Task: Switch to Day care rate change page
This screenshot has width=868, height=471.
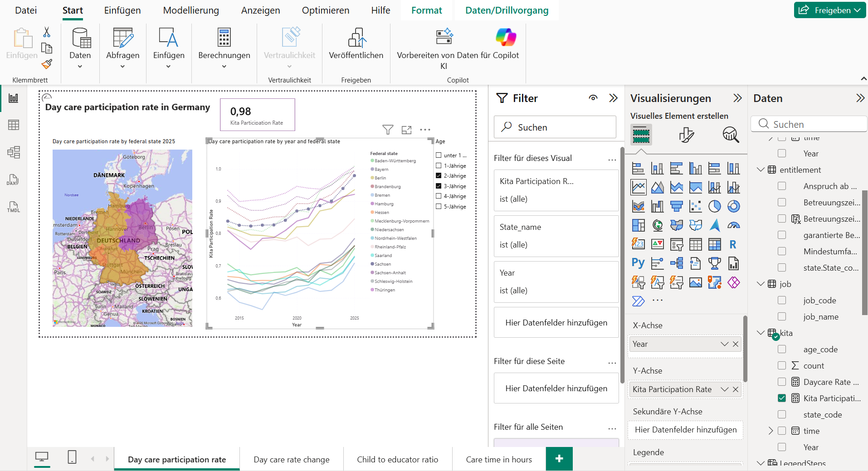Action: point(292,459)
